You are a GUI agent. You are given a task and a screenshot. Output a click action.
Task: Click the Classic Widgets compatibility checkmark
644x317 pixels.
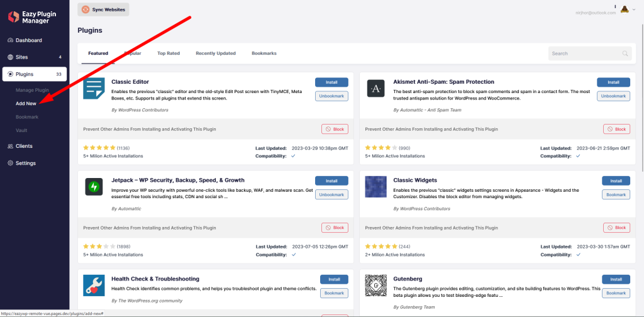pyautogui.click(x=579, y=255)
